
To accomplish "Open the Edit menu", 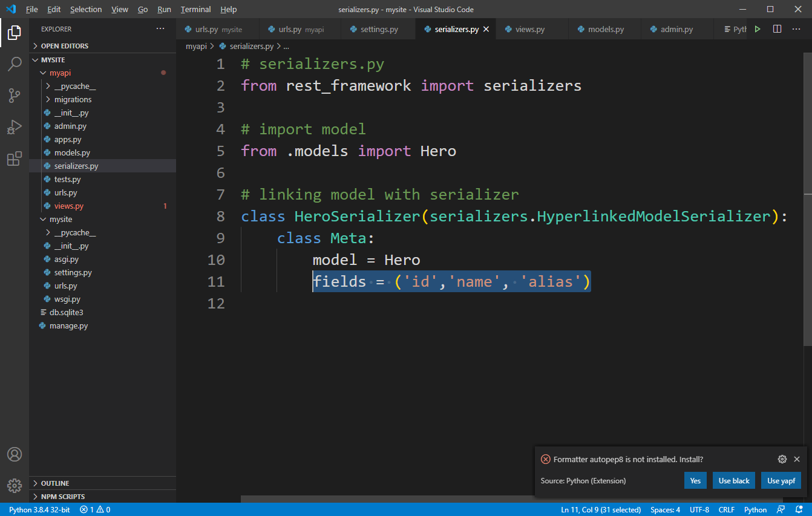I will [54, 9].
